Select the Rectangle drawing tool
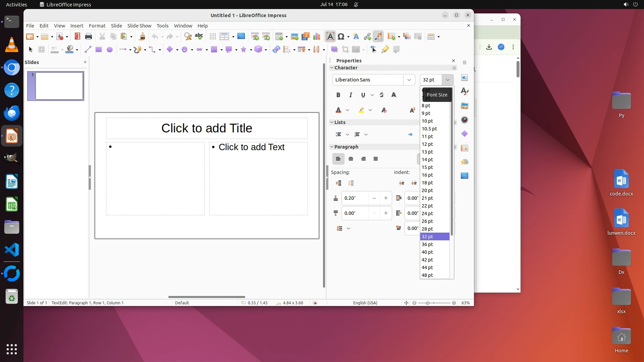The height and width of the screenshot is (362, 644). click(x=99, y=50)
